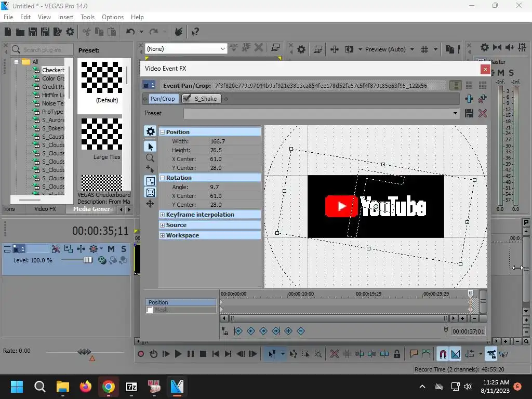Image resolution: width=532 pixels, height=399 pixels.
Task: Collapse the Position section
Action: click(x=162, y=132)
